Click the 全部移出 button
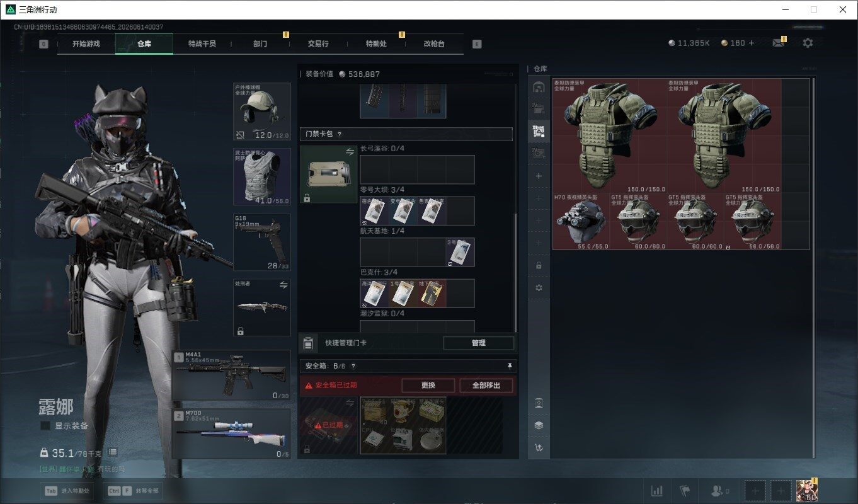This screenshot has width=858, height=504. 486,386
